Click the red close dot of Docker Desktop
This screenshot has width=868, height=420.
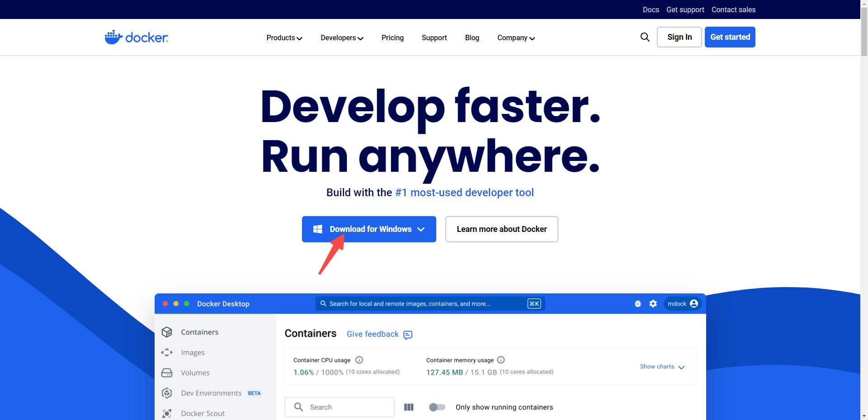[165, 304]
